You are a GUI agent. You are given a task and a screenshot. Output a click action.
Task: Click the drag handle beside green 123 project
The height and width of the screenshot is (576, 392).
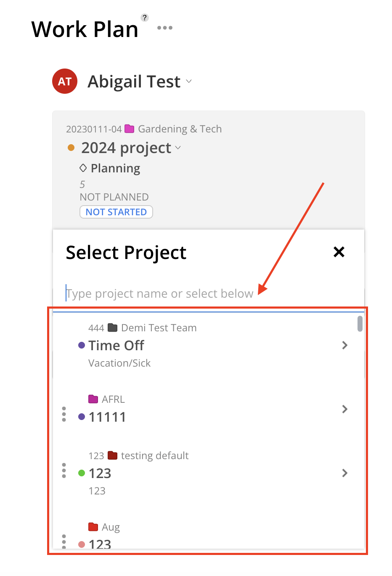tap(64, 470)
